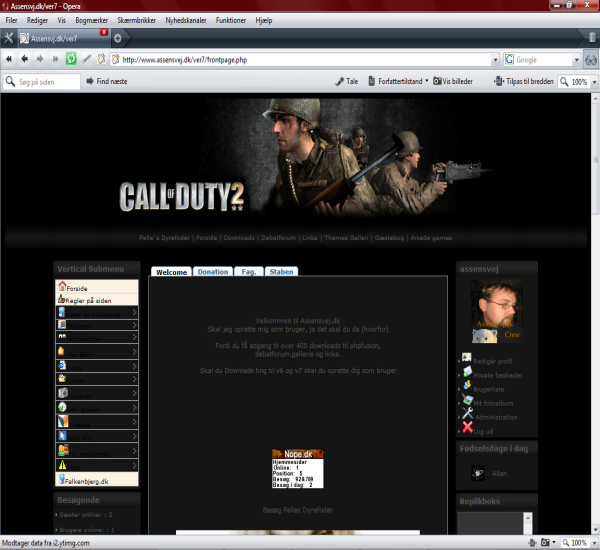Click the Private beskeder envelope icon

tap(467, 371)
